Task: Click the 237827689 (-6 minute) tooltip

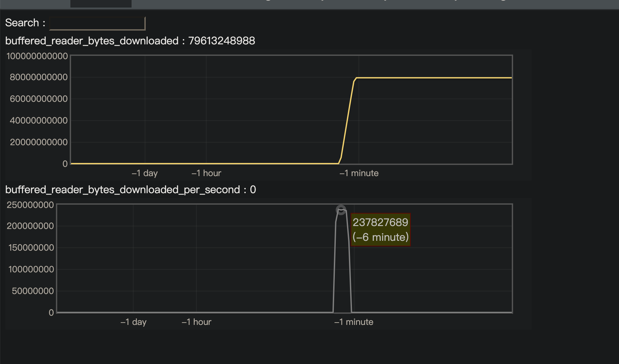Action: pos(381,230)
